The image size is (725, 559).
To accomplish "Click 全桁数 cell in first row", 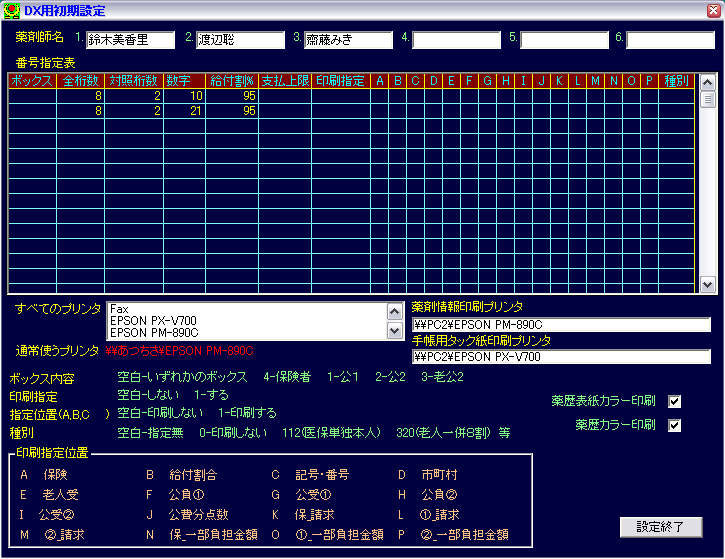I will 80,96.
